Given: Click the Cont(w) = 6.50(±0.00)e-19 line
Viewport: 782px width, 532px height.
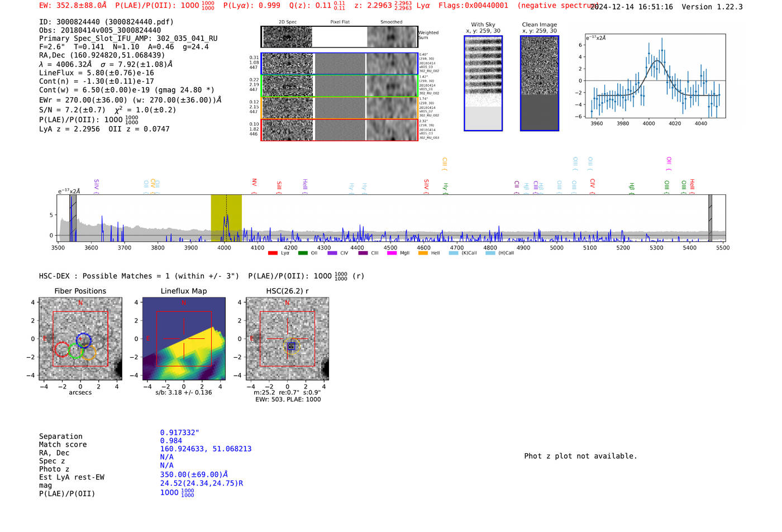Looking at the screenshot, I should (x=127, y=90).
